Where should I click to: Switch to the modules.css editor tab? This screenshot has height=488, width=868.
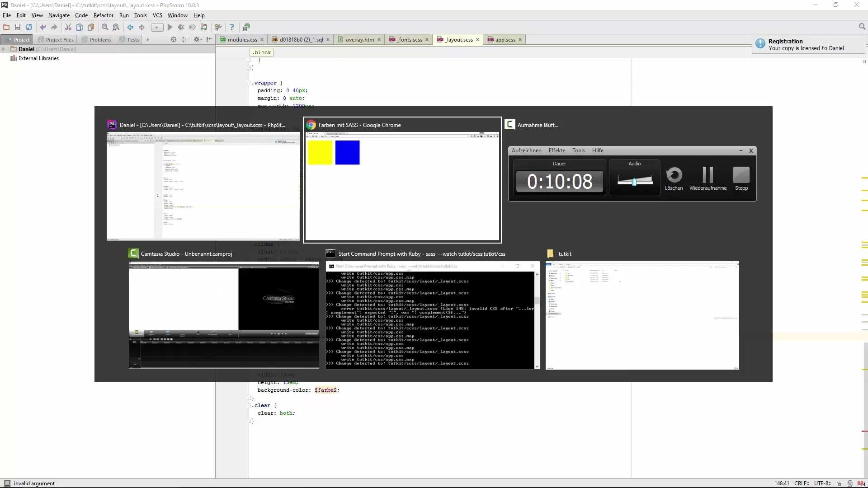point(242,40)
